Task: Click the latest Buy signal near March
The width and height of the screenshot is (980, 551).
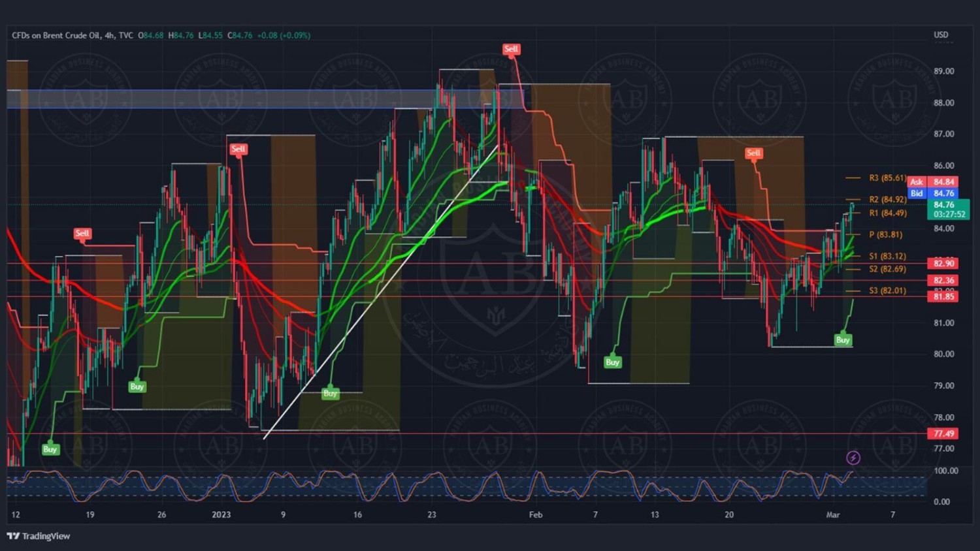Action: tap(843, 340)
